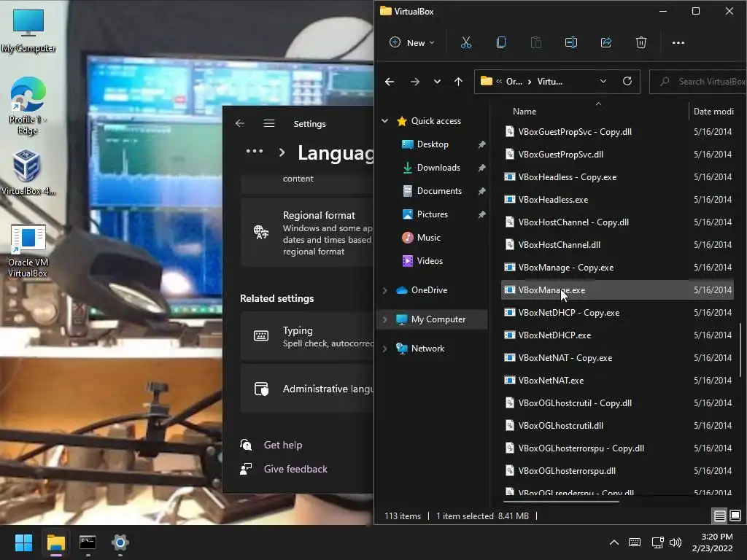
Task: Open the New dropdown in File Explorer
Action: (x=411, y=43)
